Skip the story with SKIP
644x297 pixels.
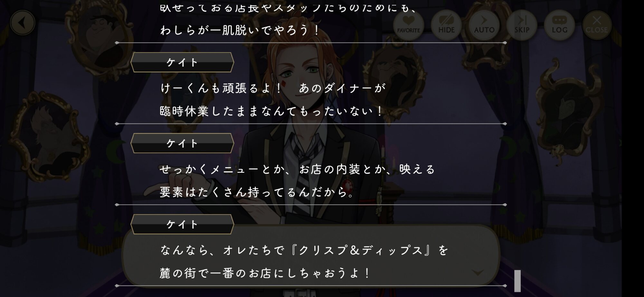tap(522, 25)
